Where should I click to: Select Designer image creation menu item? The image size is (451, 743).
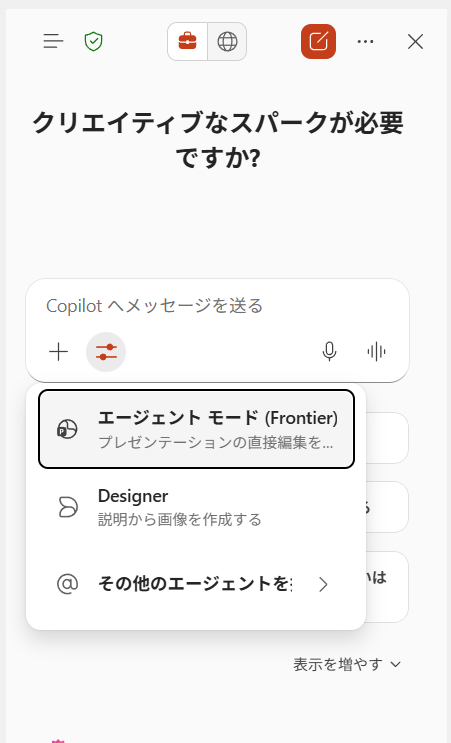[x=196, y=507]
